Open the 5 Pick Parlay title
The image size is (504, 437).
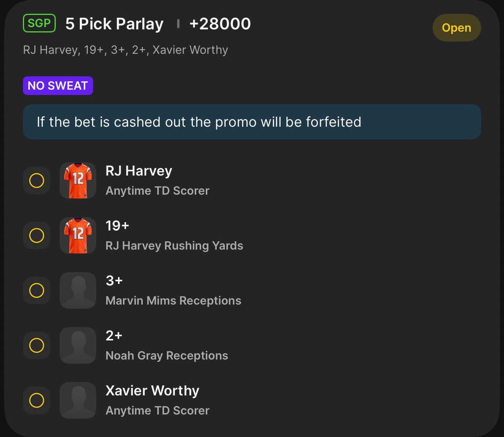point(114,24)
